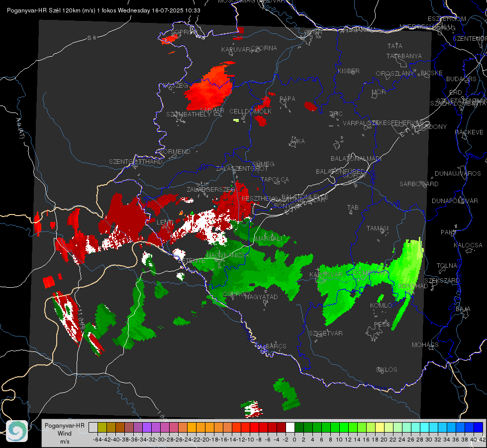This screenshot has width=487, height=448.
Task: Click the DUNAUJVAROS town label
Action: click(458, 173)
